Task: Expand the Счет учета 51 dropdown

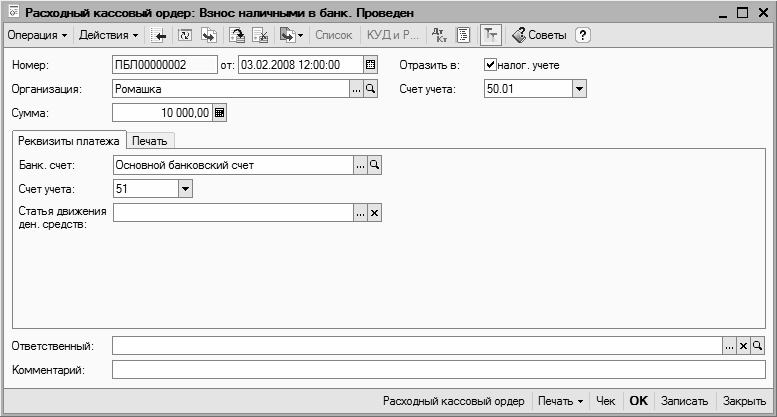Action: click(x=185, y=189)
